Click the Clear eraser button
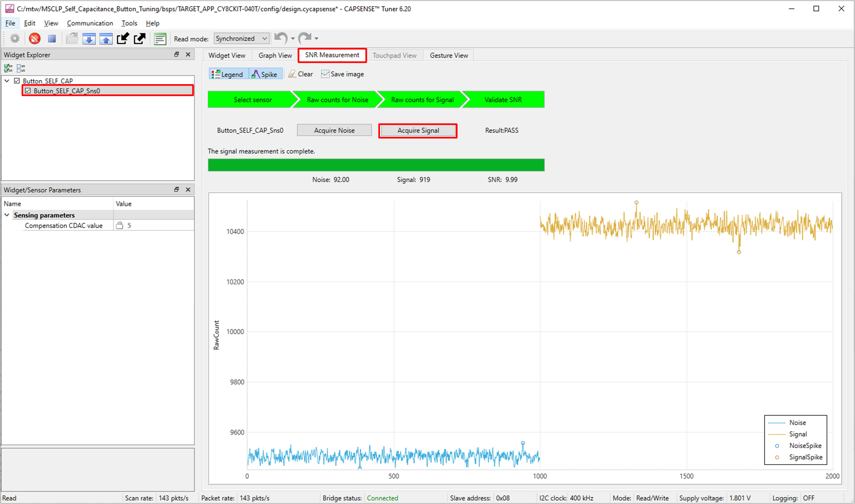Screen dimensions: 855x504 301,74
